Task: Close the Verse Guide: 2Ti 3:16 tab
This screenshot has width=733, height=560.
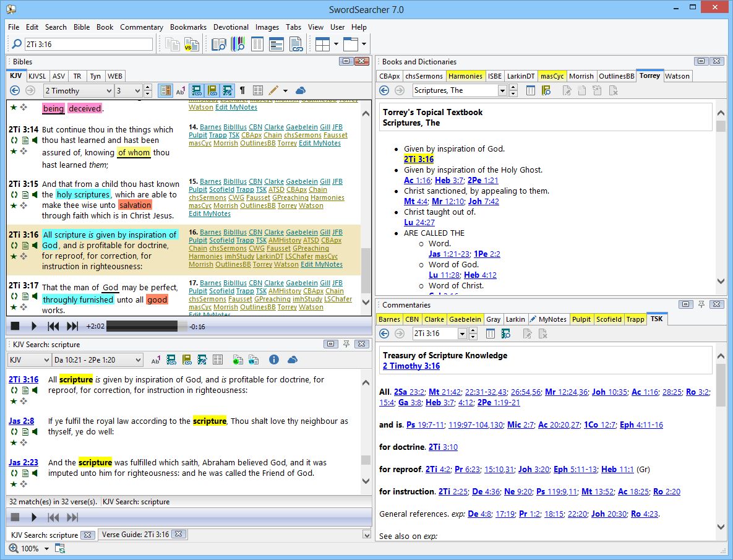Action: [179, 535]
